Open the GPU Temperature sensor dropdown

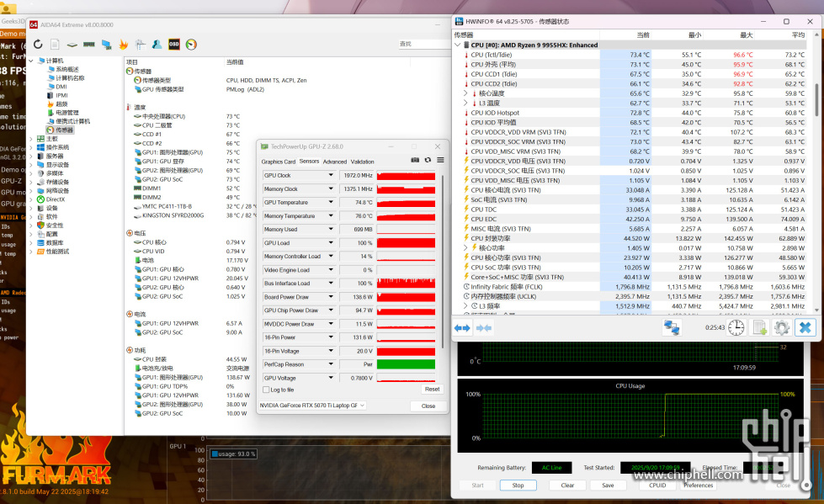(x=331, y=202)
